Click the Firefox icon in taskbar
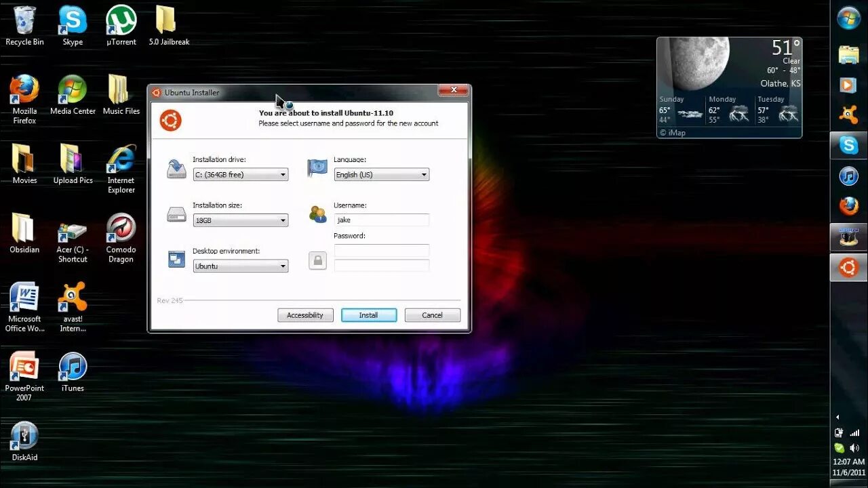The width and height of the screenshot is (868, 488). (x=849, y=206)
